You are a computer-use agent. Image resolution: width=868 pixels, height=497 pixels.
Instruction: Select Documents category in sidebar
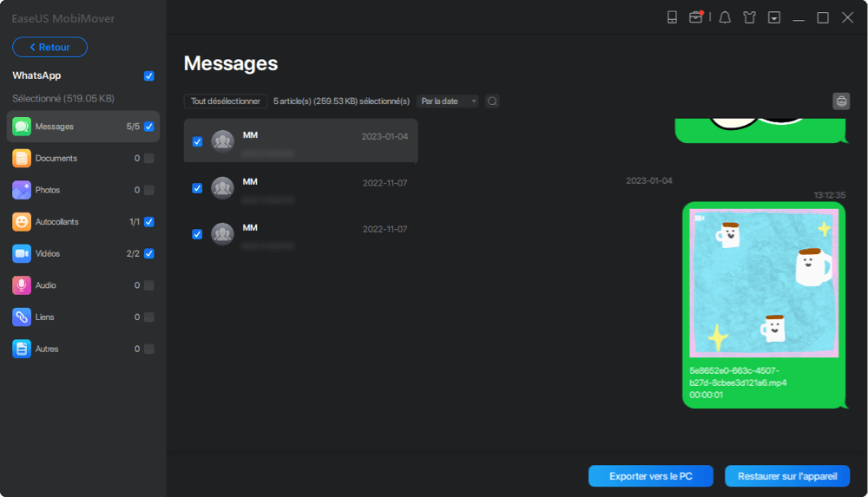pyautogui.click(x=83, y=158)
